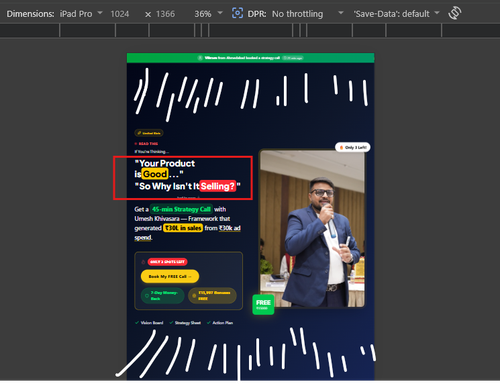
Task: Click the yellow-outlined pill badge above READ THIS
Action: [x=149, y=133]
